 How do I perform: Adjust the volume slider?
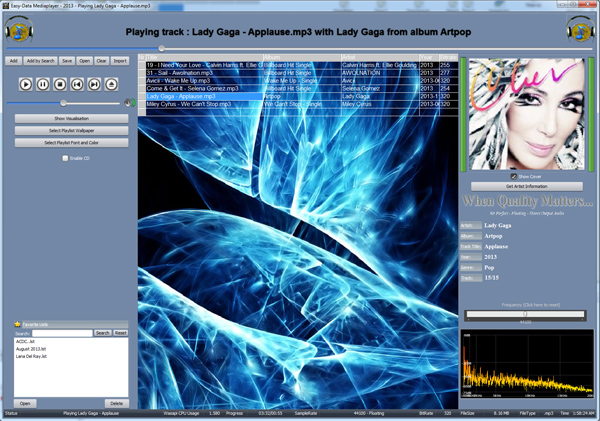click(64, 103)
